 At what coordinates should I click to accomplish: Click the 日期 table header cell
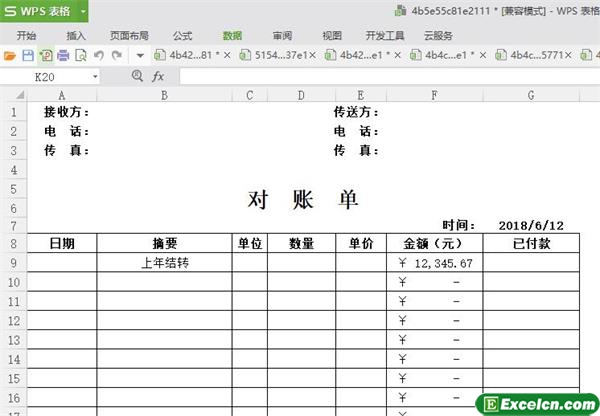[62, 243]
